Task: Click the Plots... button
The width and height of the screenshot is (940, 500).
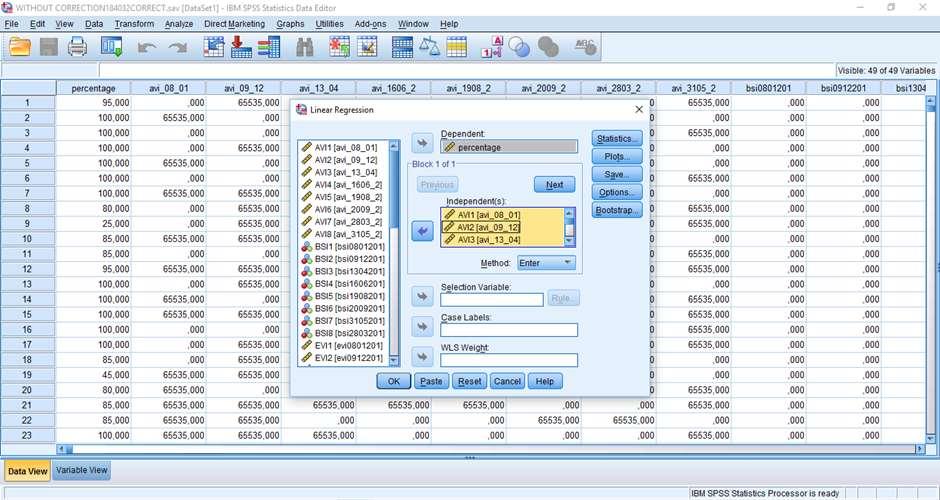Action: click(x=616, y=156)
